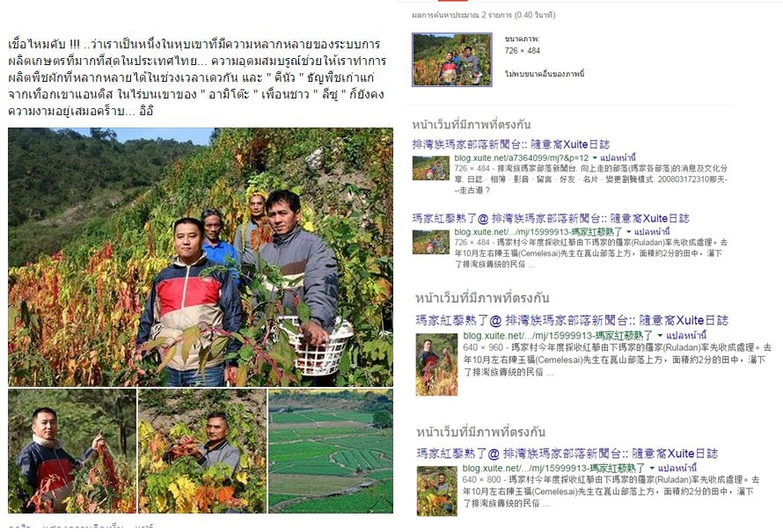
Task: Open first result's small thumbnail image
Action: [431, 168]
